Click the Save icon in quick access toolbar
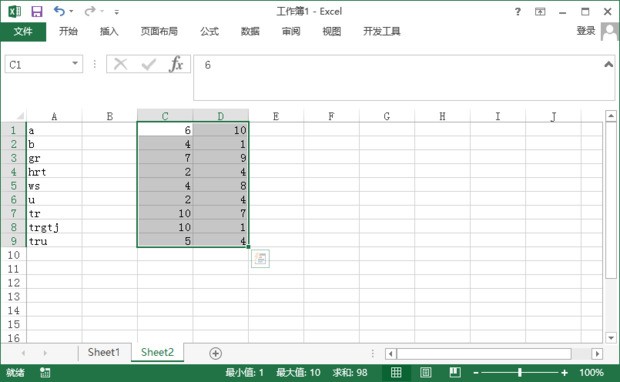Viewport: 620px width, 382px height. click(x=37, y=11)
